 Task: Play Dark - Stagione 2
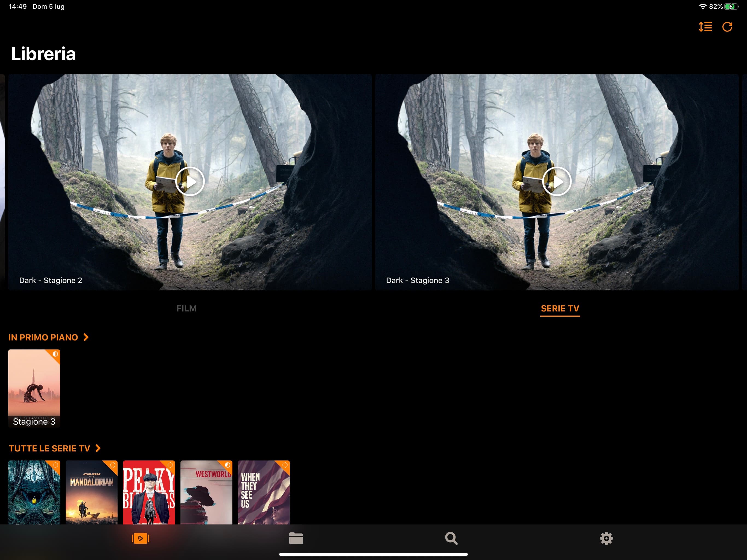[x=190, y=182]
